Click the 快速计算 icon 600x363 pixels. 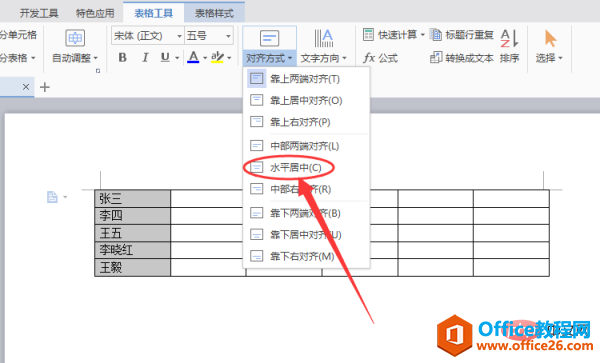(368, 34)
